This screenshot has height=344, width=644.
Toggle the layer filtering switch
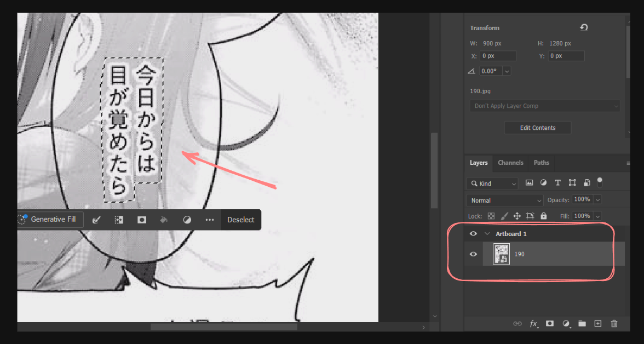(600, 182)
